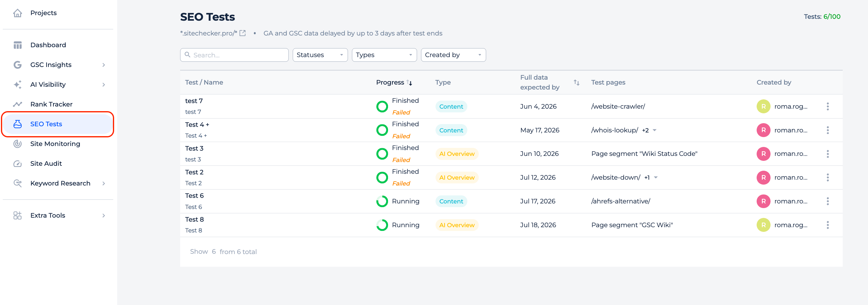The width and height of the screenshot is (868, 305).
Task: Click the avatar in the Test 8 row
Action: tap(763, 225)
